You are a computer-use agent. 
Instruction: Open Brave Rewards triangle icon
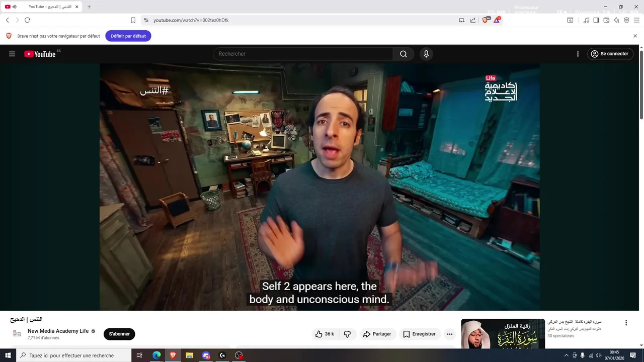(x=497, y=20)
